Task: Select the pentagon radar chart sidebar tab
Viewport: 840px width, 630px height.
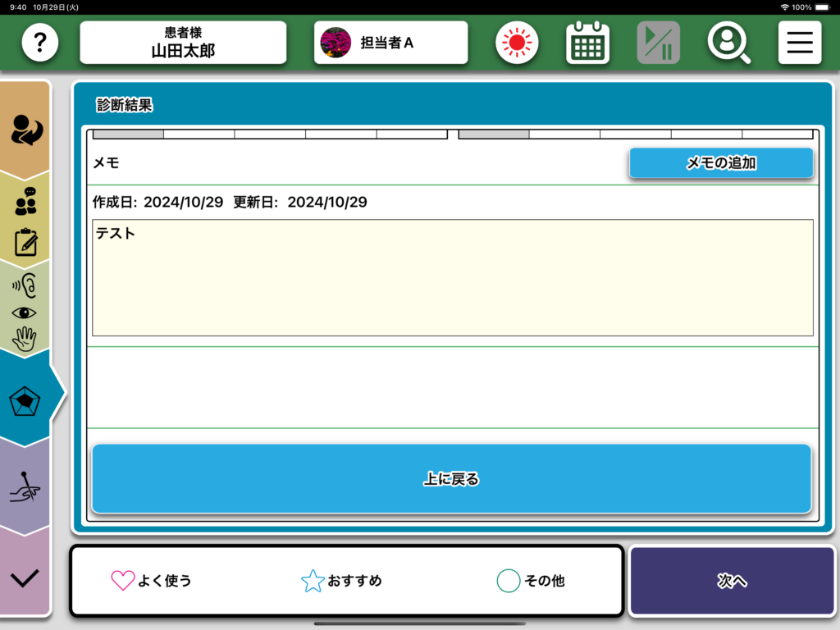Action: pyautogui.click(x=26, y=401)
